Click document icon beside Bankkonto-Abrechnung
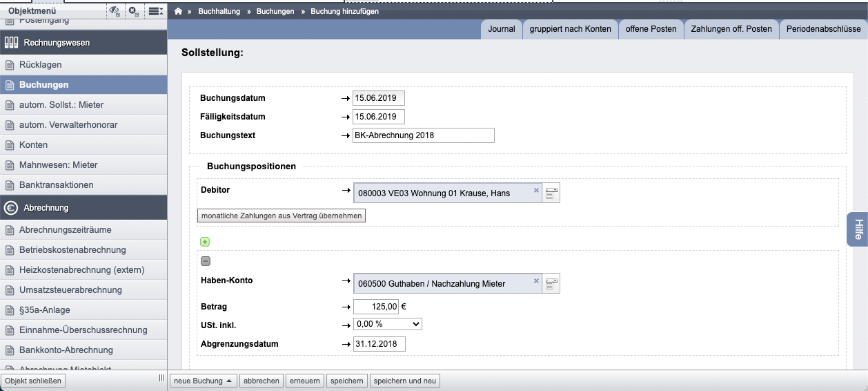Image resolution: width=868 pixels, height=391 pixels. click(10, 350)
